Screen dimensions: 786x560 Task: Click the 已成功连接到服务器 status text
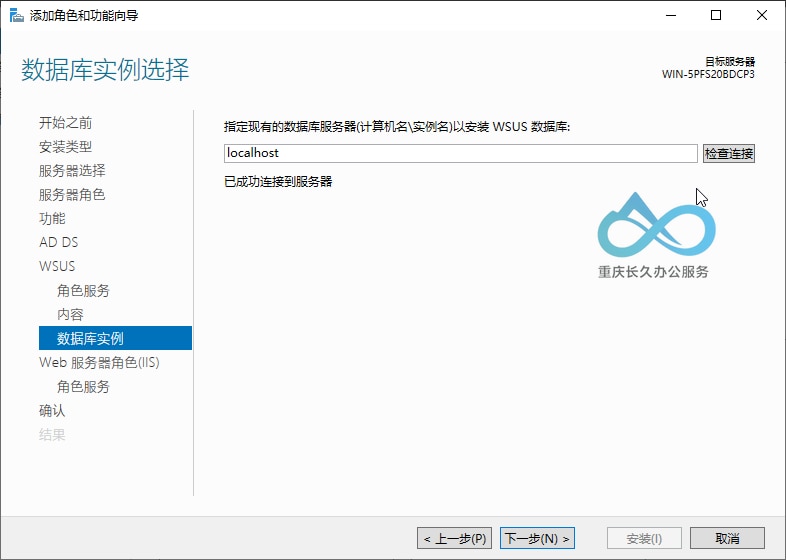pyautogui.click(x=278, y=181)
